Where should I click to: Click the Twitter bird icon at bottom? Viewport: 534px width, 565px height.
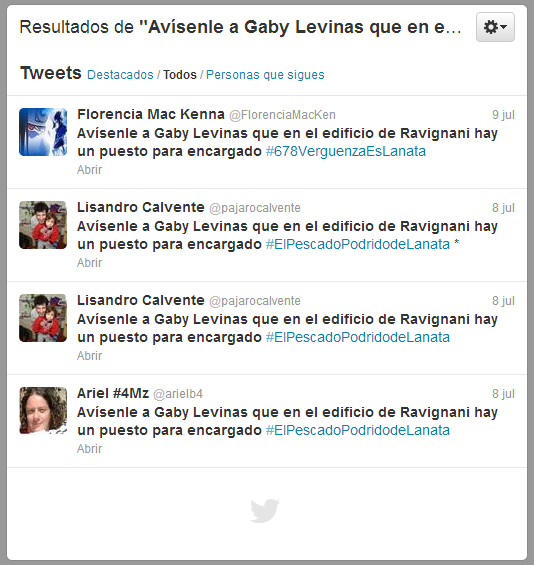click(x=265, y=510)
